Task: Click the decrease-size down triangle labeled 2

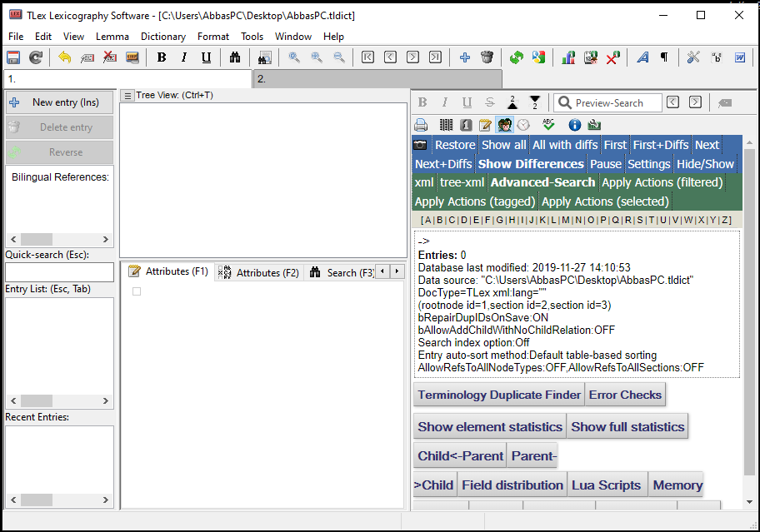Action: coord(535,102)
